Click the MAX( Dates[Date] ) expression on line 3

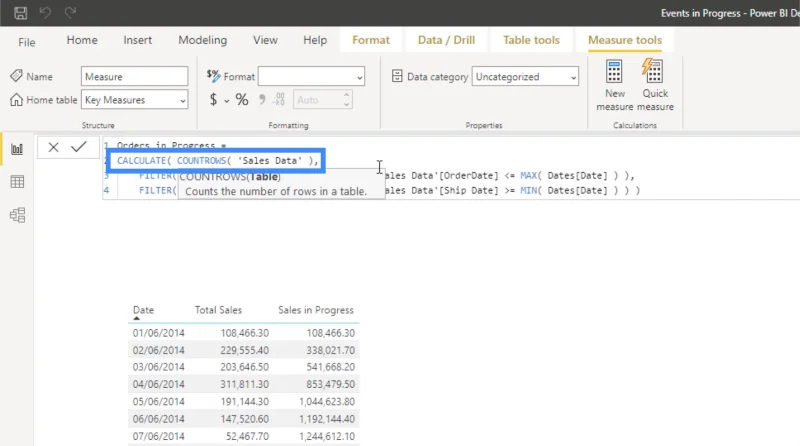tap(569, 176)
